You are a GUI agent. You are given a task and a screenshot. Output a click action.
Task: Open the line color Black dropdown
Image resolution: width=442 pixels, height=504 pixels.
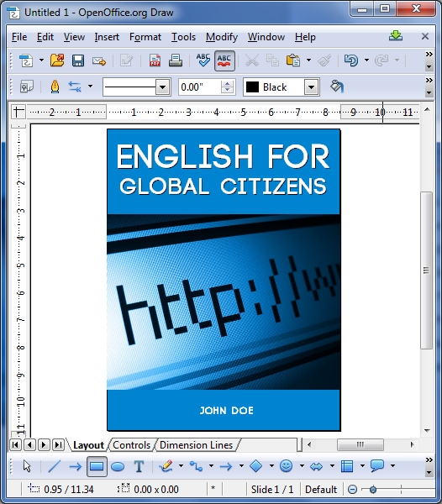point(311,87)
